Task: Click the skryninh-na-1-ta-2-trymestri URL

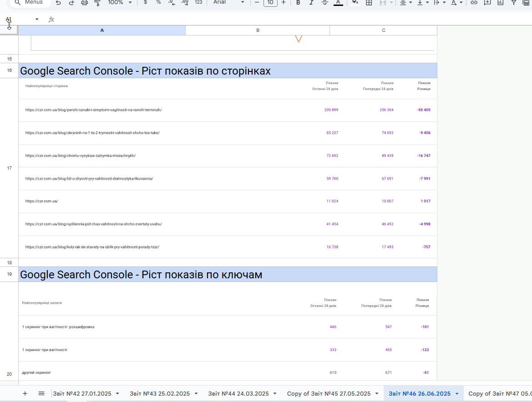Action: coord(92,133)
